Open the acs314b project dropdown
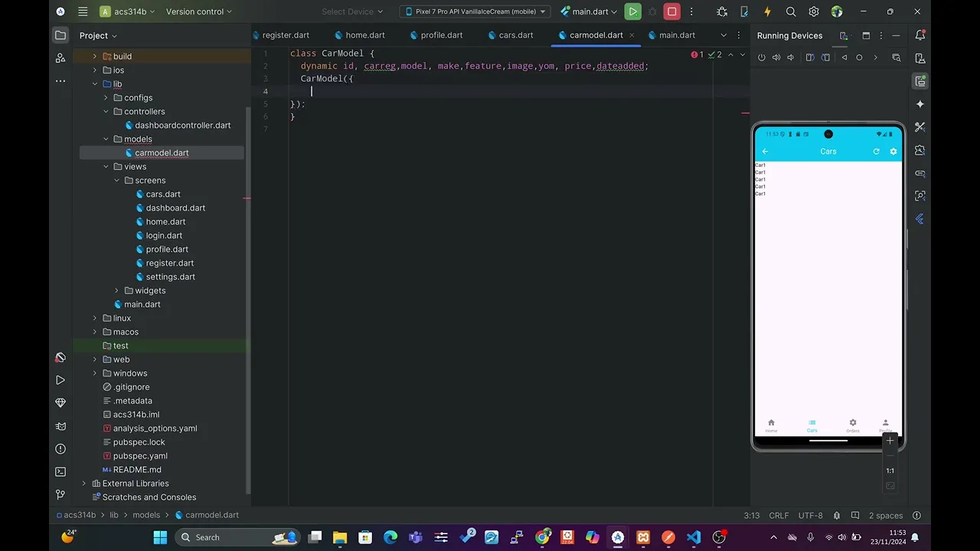 [x=127, y=11]
